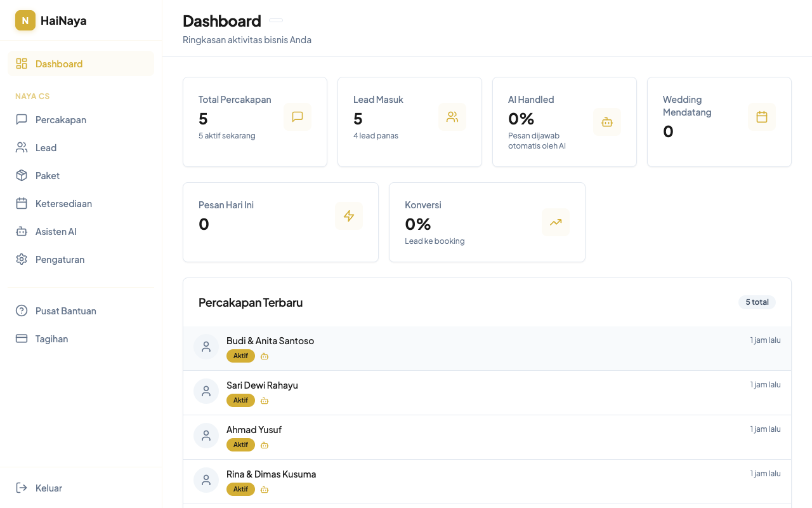Open the Ketersediaan calendar page

(63, 203)
